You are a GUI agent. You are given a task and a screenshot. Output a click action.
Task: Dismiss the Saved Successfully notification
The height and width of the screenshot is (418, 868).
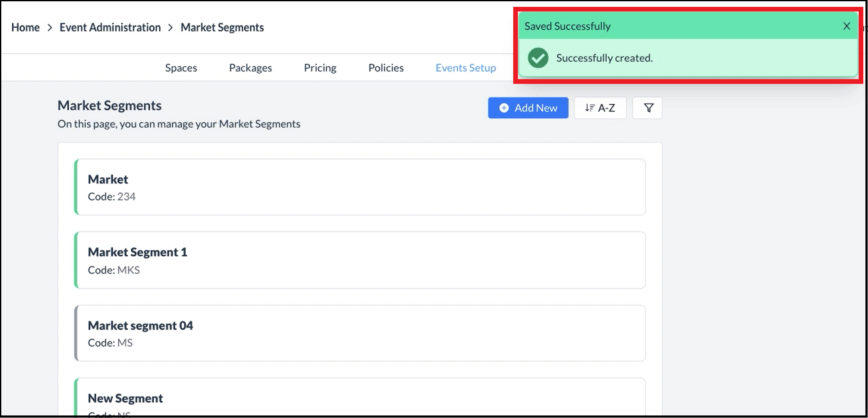[846, 26]
